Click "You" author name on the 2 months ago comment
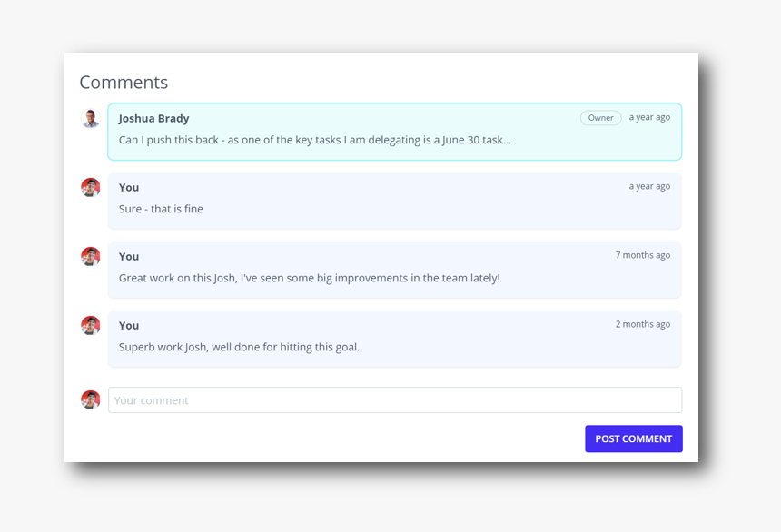The height and width of the screenshot is (532, 781). (x=129, y=325)
